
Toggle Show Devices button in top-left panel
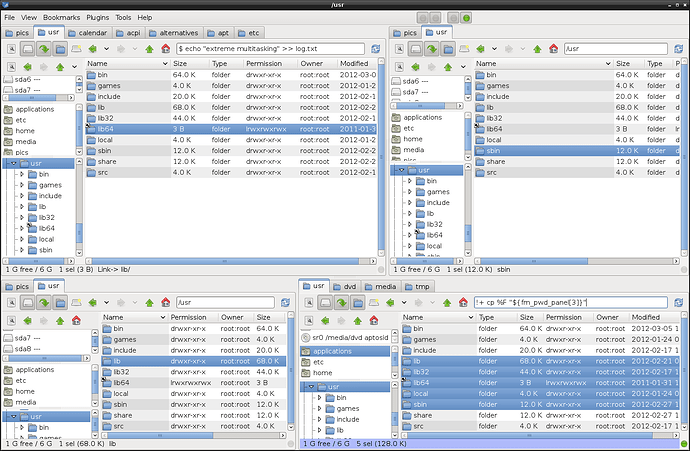pyautogui.click(x=28, y=49)
